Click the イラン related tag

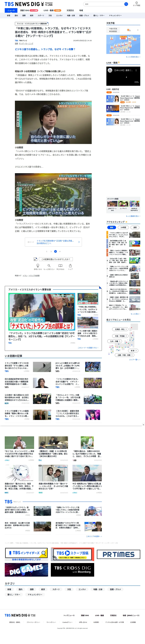point(25,275)
